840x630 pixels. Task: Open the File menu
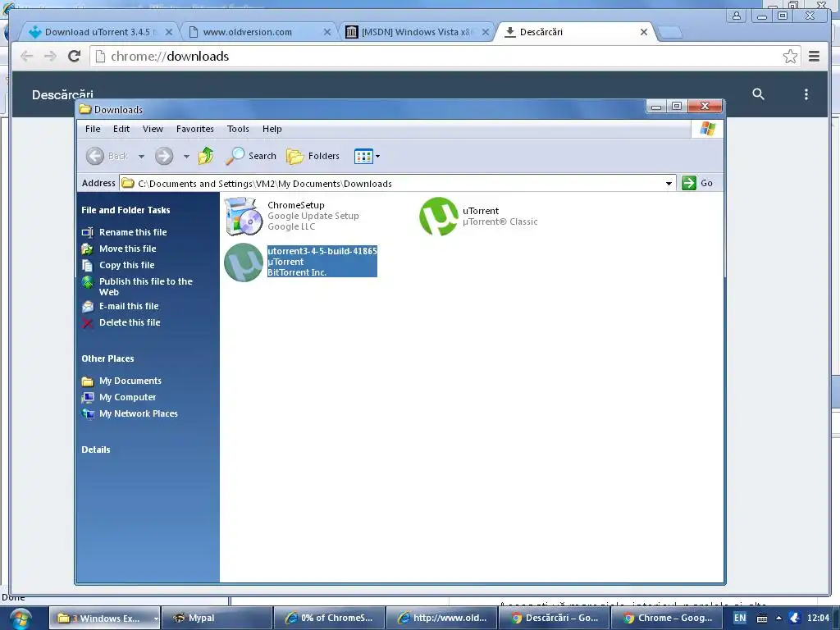93,129
